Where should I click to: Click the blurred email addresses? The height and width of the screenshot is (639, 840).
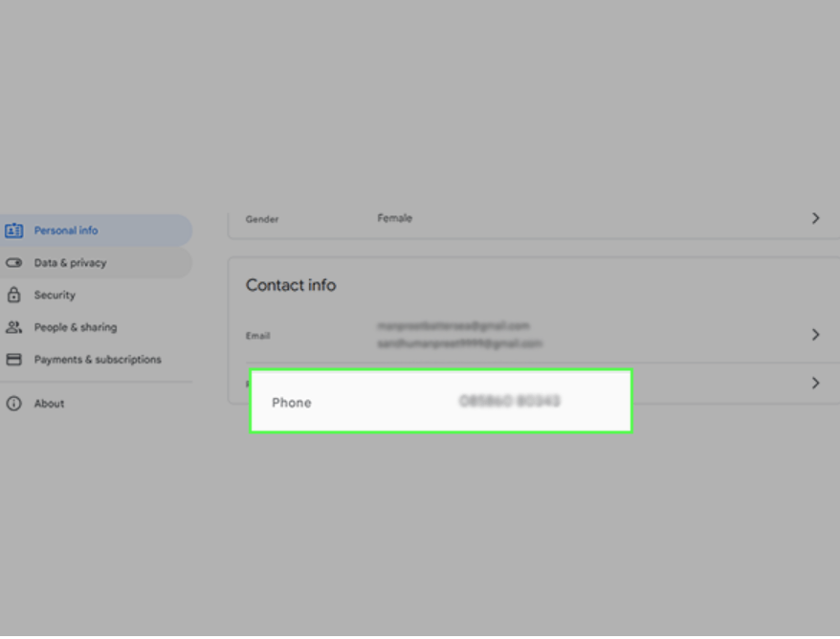(x=459, y=335)
